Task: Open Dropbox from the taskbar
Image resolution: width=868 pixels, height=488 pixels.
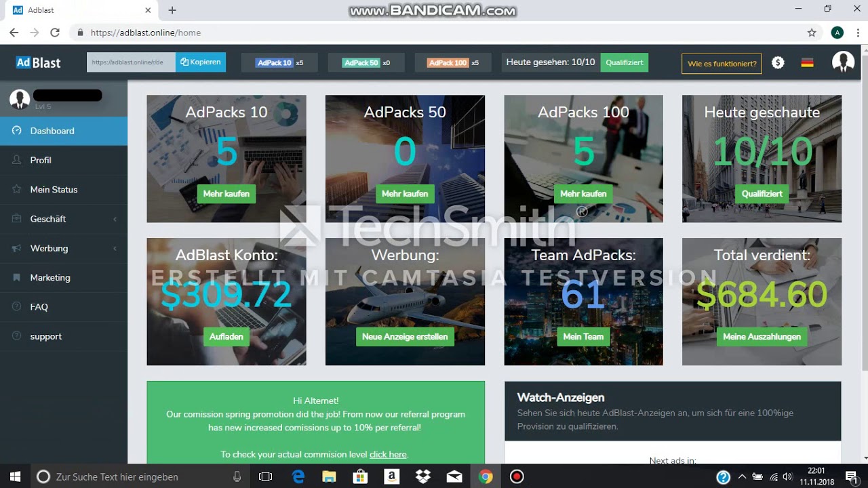Action: pyautogui.click(x=423, y=476)
